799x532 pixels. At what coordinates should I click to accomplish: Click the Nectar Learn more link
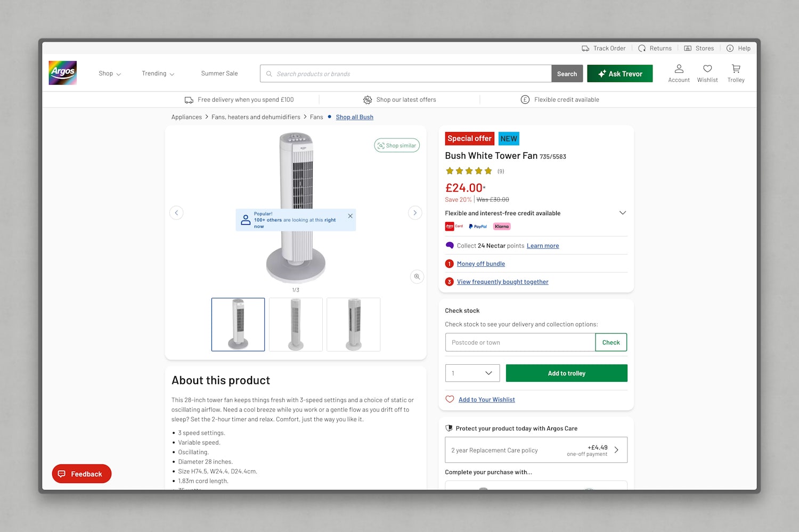click(543, 245)
